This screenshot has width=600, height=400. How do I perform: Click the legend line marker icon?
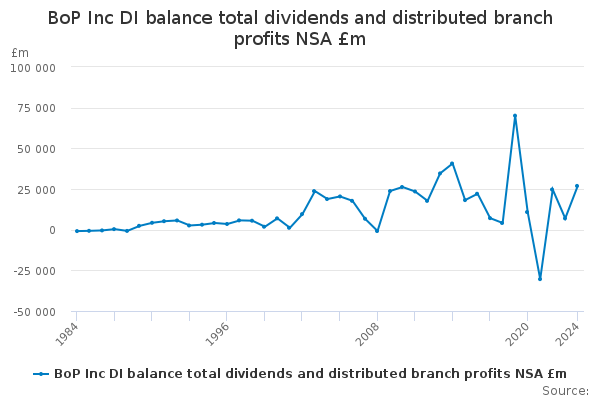point(41,374)
